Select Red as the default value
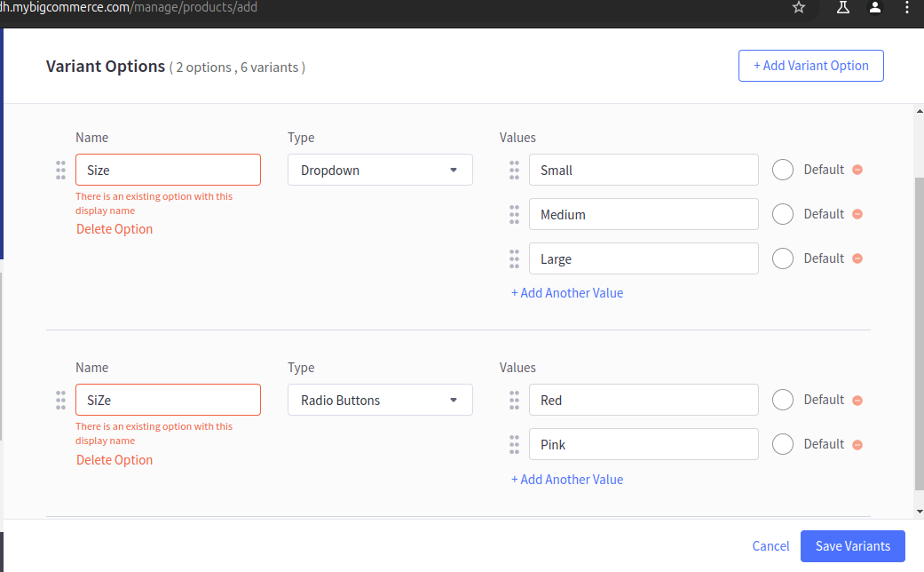 pos(782,400)
